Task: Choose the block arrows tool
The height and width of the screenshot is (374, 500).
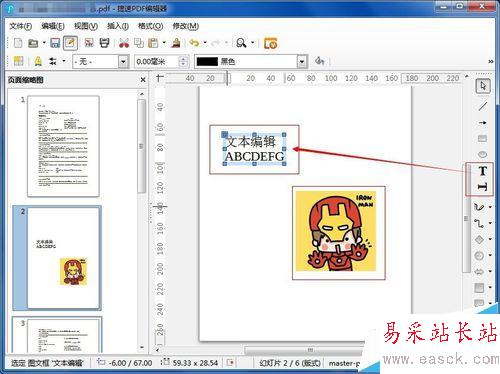Action: (479, 272)
